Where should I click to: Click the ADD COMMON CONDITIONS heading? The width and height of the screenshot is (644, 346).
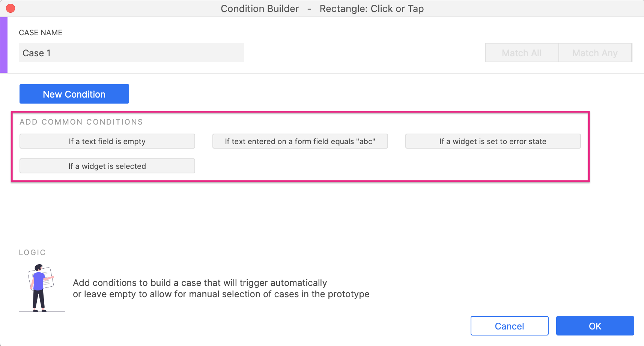[81, 122]
